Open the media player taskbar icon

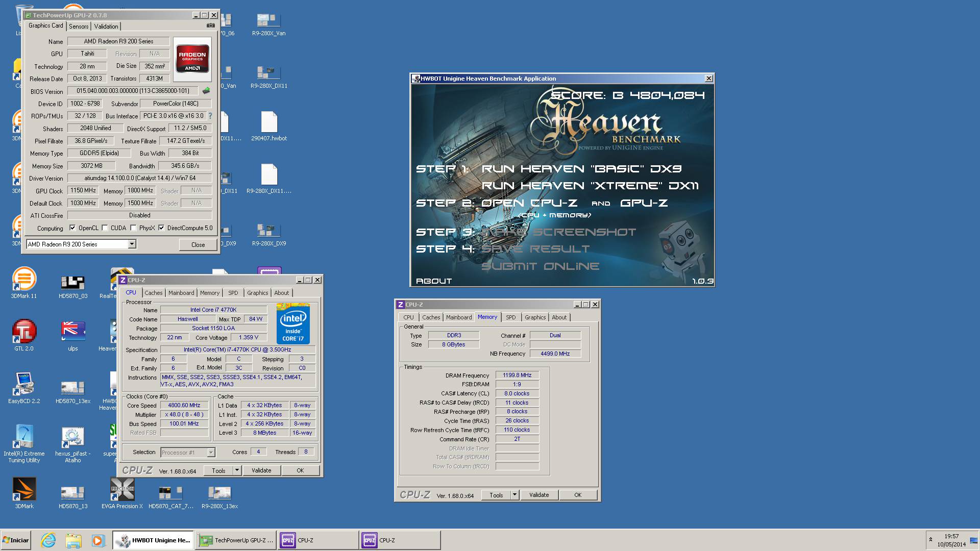(98, 540)
